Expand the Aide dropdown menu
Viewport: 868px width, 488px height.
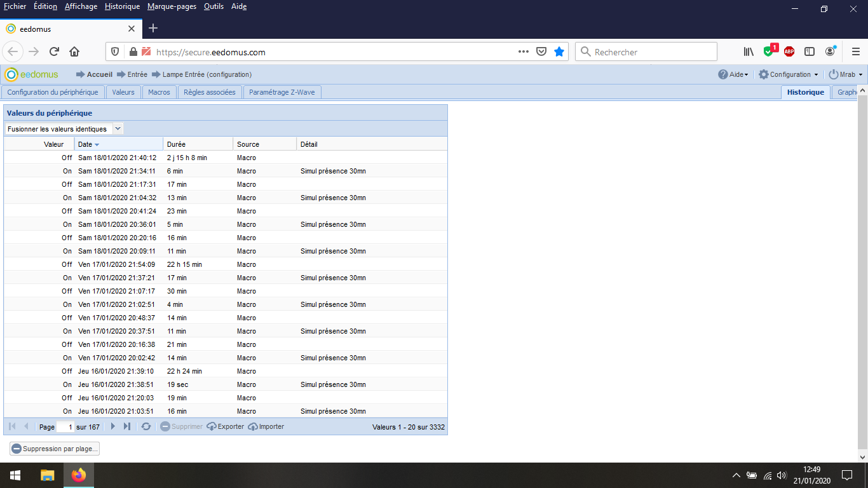pos(733,74)
